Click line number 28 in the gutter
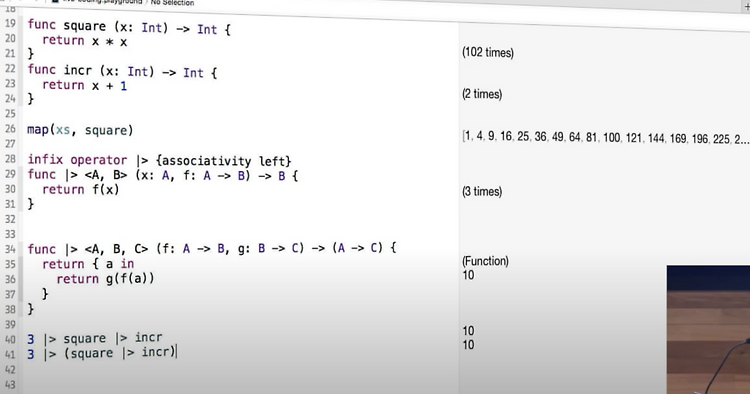This screenshot has width=750, height=394. 10,159
